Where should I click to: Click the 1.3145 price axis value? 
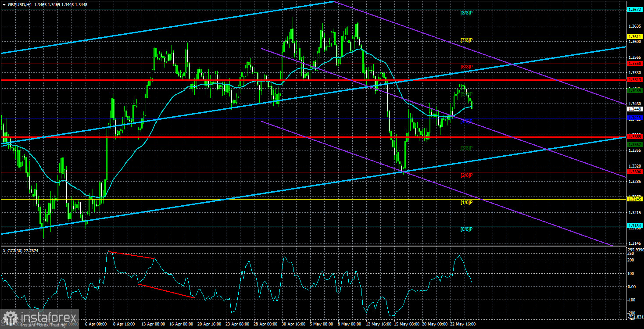pos(635,243)
